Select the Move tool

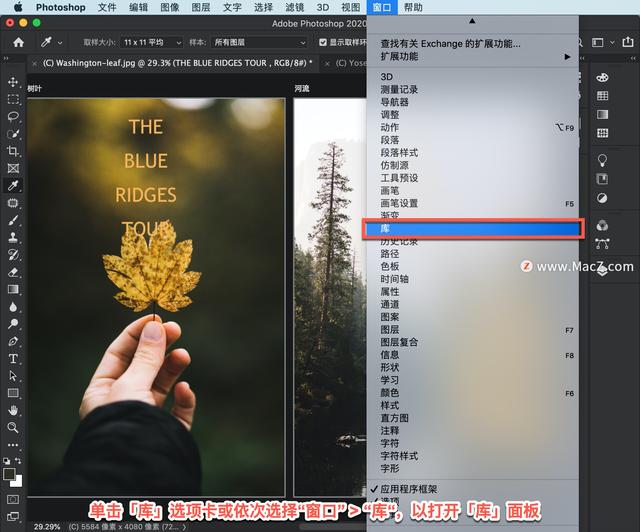click(x=13, y=82)
